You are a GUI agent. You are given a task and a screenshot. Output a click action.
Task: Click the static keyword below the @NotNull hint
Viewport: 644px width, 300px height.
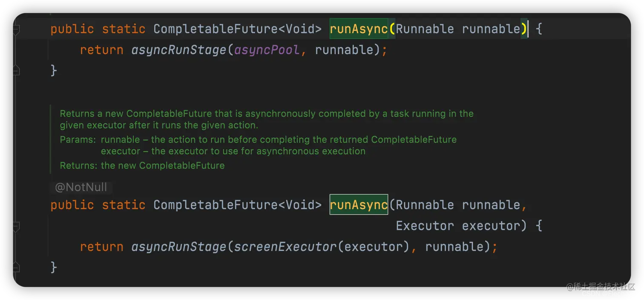(124, 205)
